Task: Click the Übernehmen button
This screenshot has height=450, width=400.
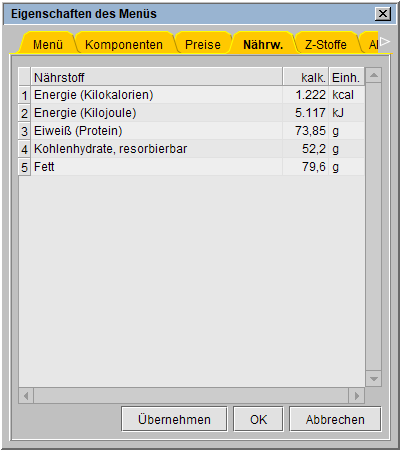Action: 174,419
